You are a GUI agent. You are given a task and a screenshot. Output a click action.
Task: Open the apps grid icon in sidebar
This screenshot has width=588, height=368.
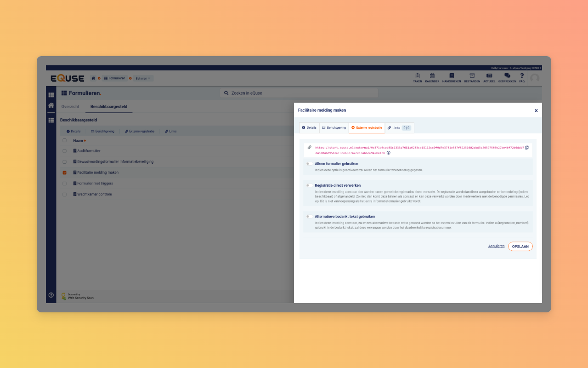(x=51, y=95)
